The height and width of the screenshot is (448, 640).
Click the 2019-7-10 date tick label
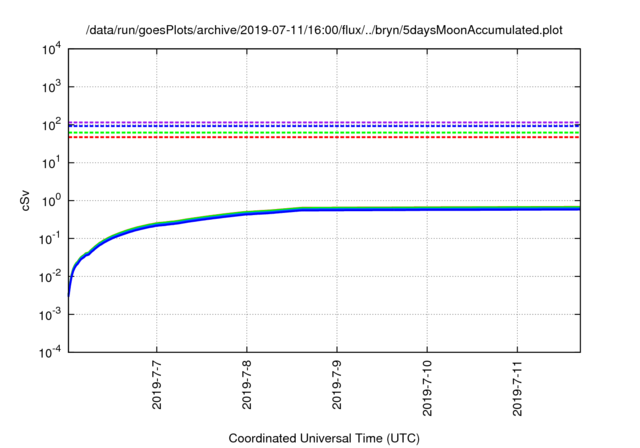(x=427, y=388)
